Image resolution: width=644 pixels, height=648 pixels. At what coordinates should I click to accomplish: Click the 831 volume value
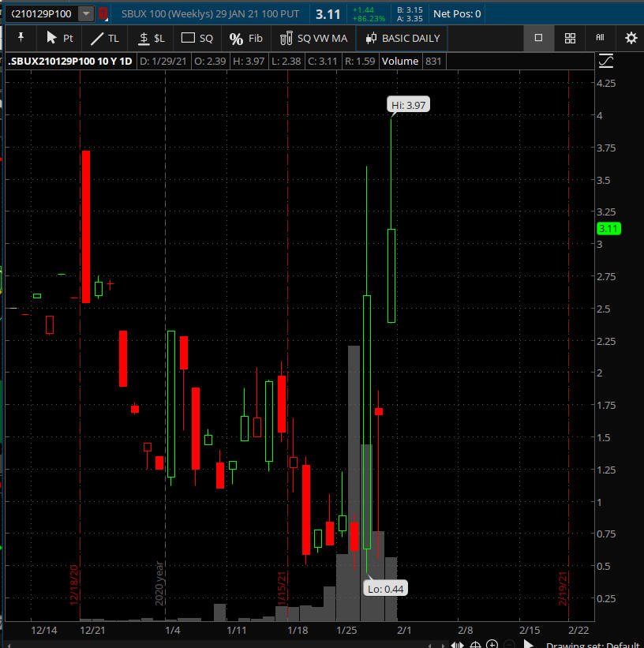click(433, 61)
